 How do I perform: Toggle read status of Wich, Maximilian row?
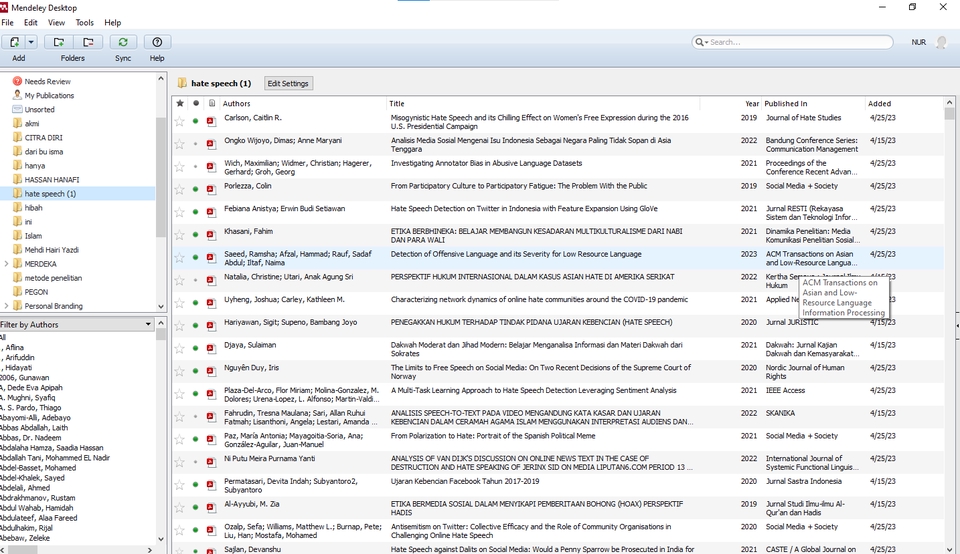pyautogui.click(x=196, y=167)
